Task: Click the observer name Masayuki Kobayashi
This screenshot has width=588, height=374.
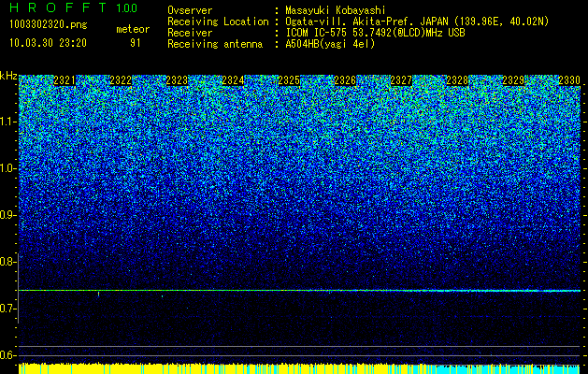Action: click(336, 10)
